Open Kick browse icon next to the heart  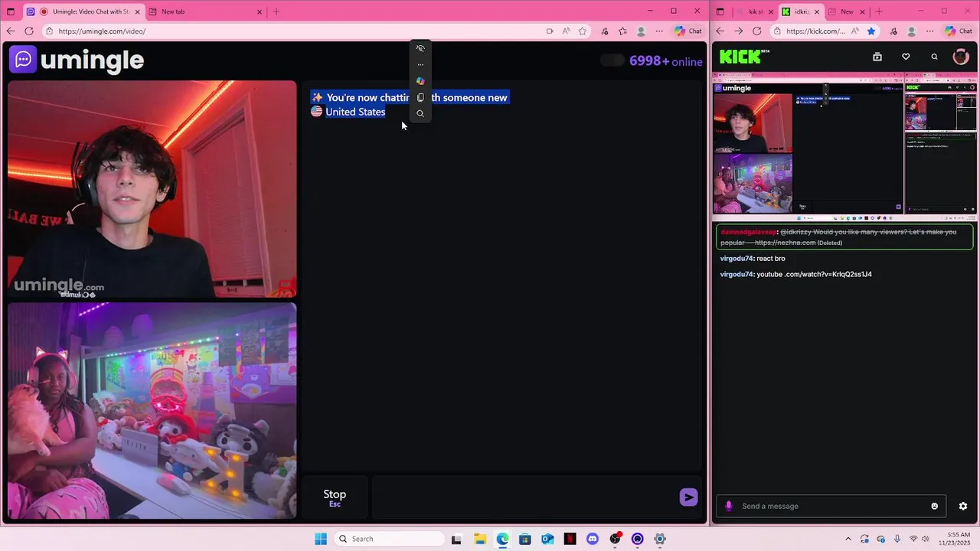[877, 57]
